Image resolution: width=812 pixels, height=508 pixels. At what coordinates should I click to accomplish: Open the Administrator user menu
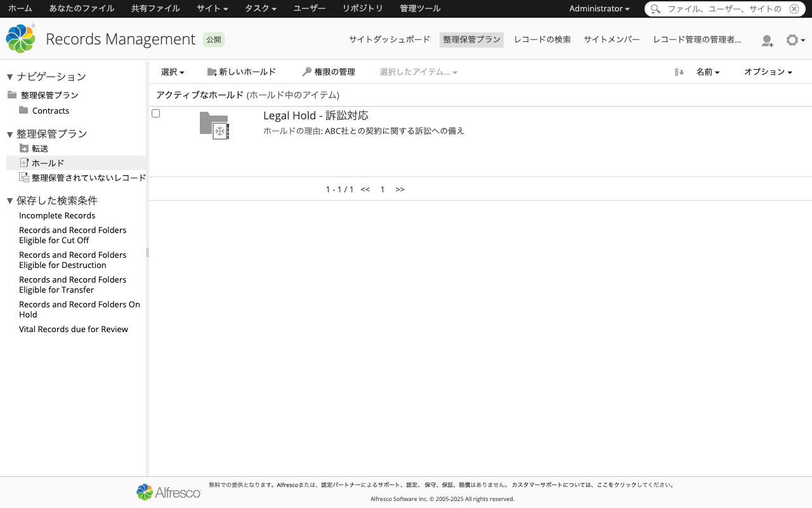tap(599, 9)
